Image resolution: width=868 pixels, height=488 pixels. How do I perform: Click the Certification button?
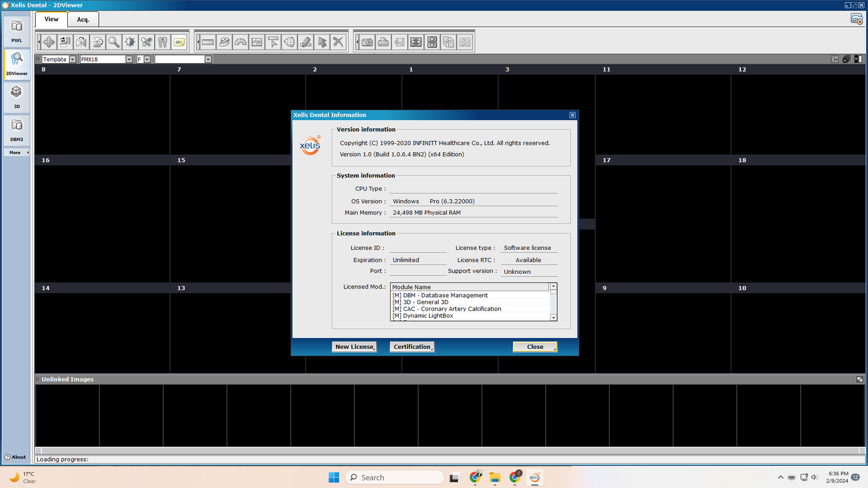(412, 347)
